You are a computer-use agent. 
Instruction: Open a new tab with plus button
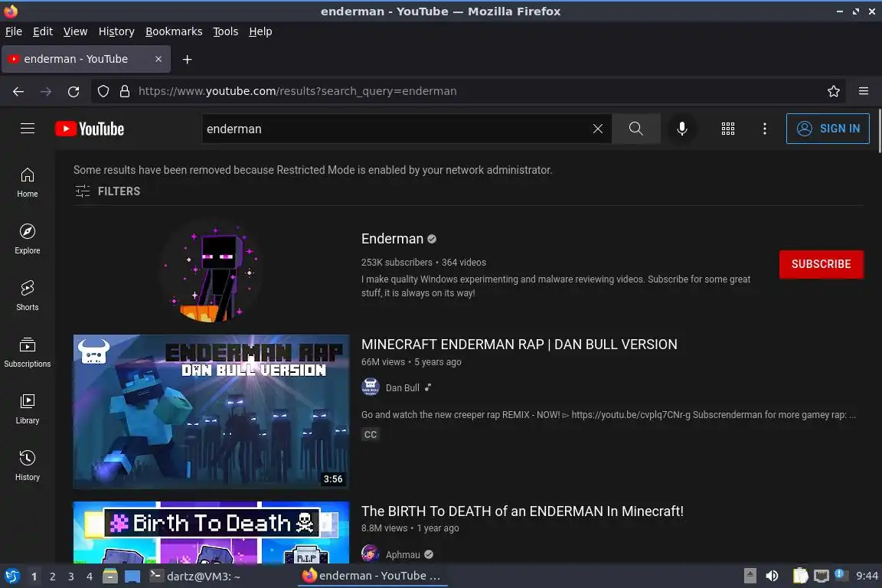pyautogui.click(x=188, y=59)
